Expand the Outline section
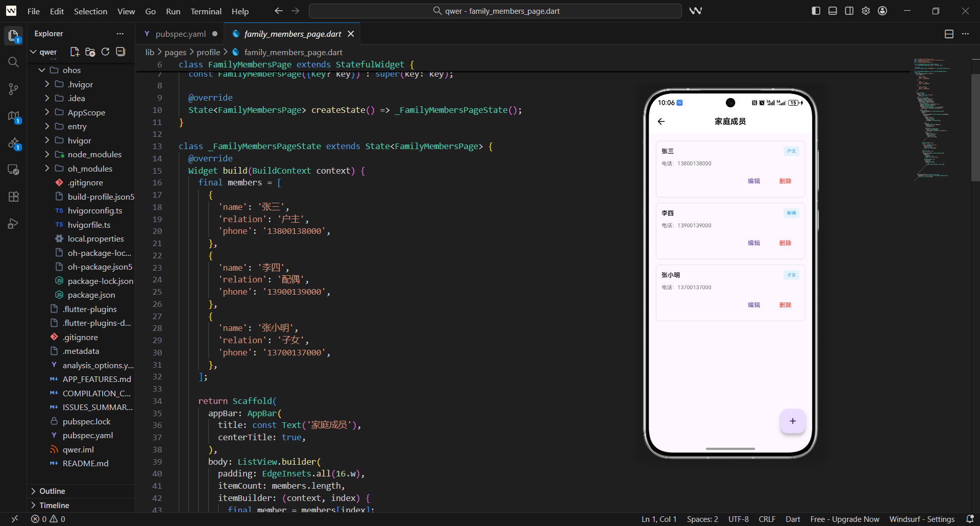Viewport: 980px width, 526px height. click(x=81, y=491)
